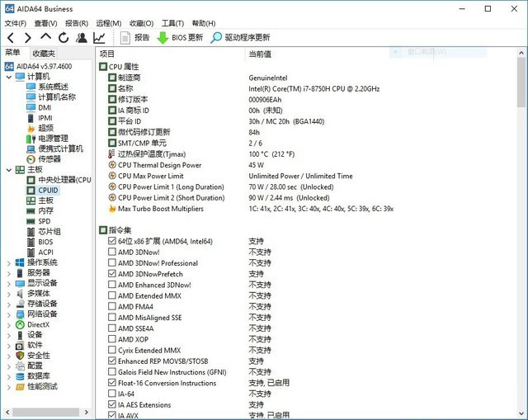Collapse the 主板 tree node
This screenshot has width=528, height=420.
(x=9, y=170)
